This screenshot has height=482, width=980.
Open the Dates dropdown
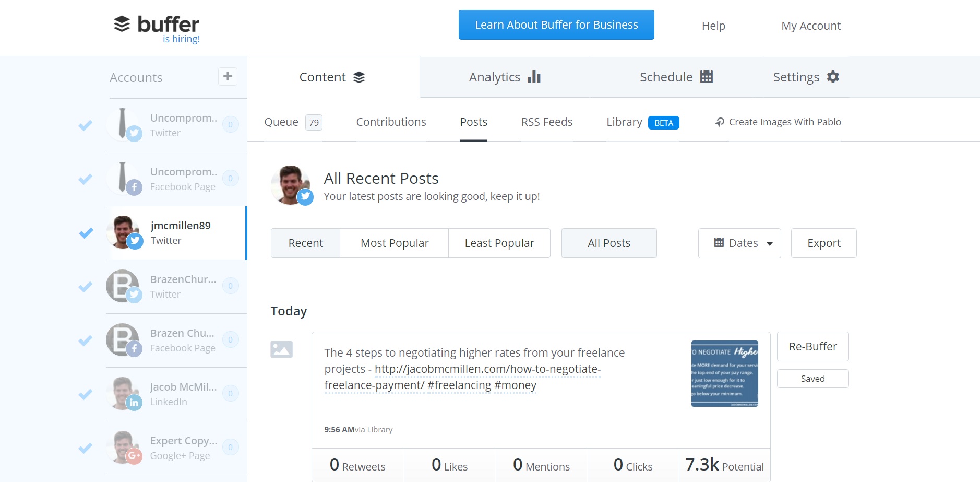pyautogui.click(x=739, y=243)
